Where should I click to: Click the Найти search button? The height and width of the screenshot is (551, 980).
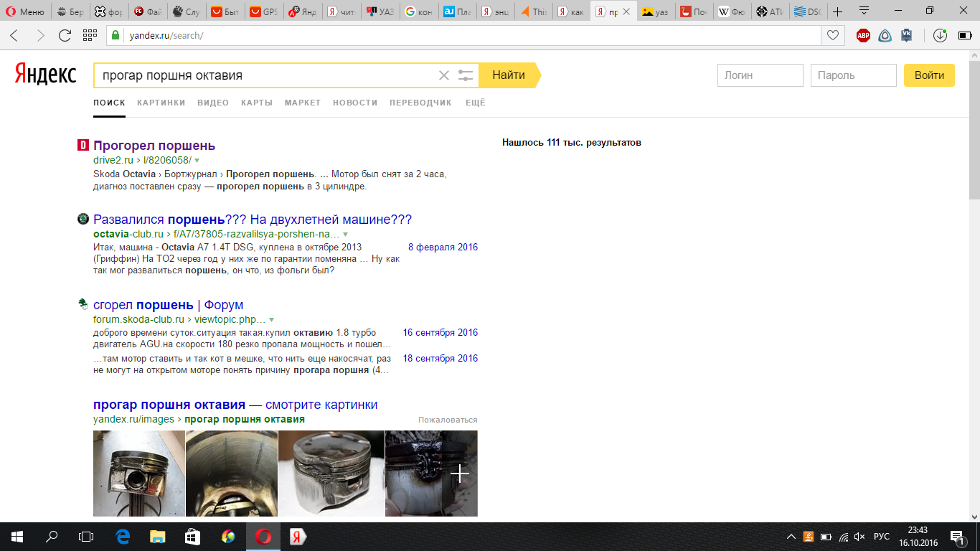coord(509,75)
